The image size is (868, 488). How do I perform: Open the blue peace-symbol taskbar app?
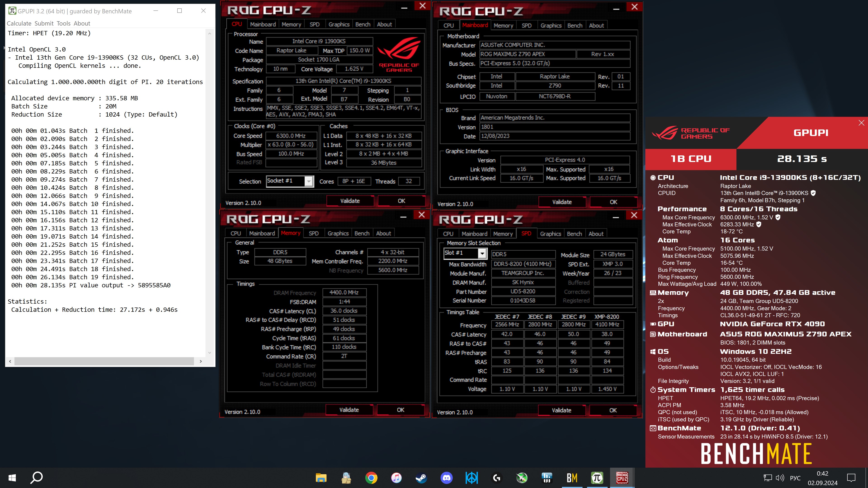tap(471, 478)
